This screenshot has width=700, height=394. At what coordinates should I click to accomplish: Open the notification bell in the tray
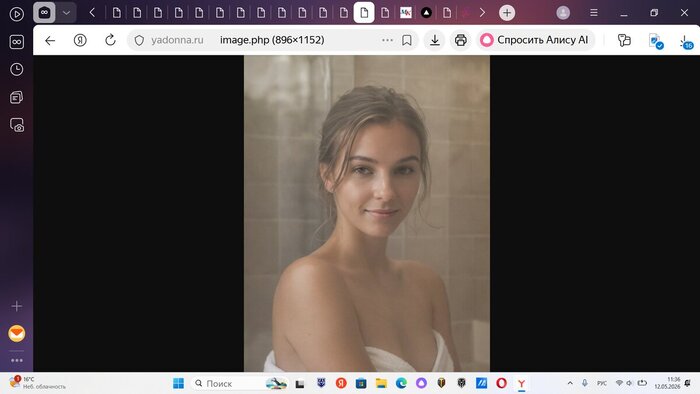(688, 383)
